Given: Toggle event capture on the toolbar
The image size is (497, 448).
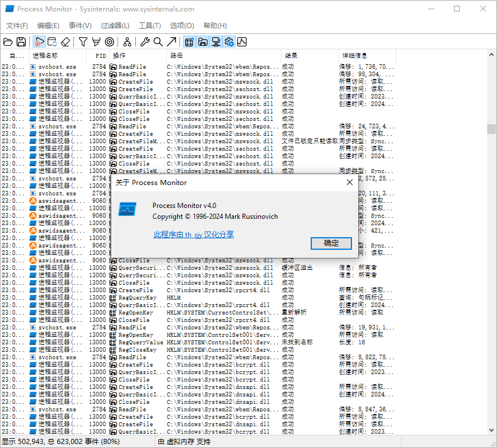Looking at the screenshot, I should pos(40,42).
